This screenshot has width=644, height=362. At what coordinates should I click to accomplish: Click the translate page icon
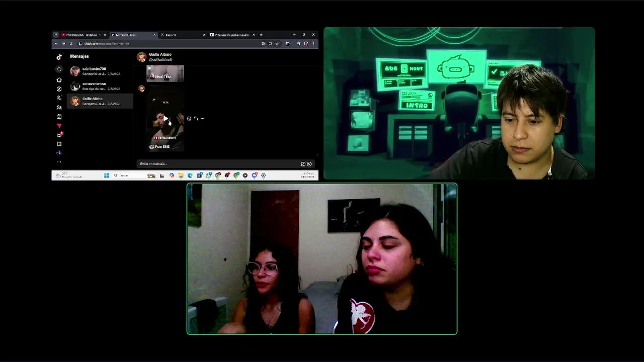tap(264, 44)
